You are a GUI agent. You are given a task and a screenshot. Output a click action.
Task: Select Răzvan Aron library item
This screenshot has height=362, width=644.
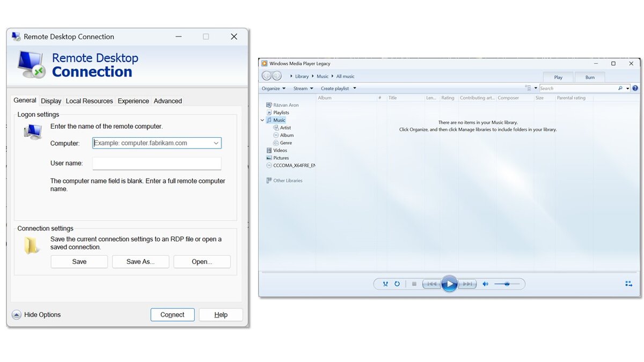[283, 105]
